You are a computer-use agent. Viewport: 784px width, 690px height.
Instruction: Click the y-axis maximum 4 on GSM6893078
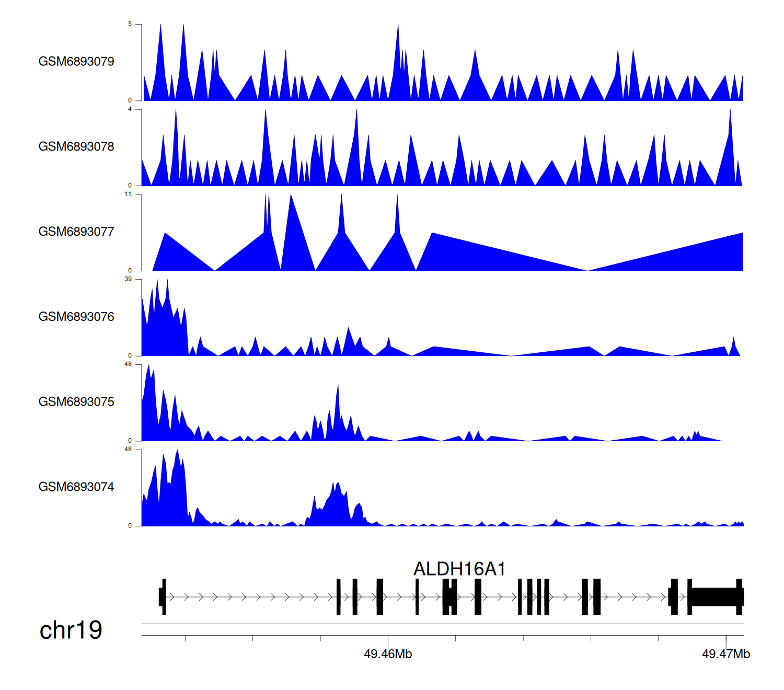tap(130, 109)
